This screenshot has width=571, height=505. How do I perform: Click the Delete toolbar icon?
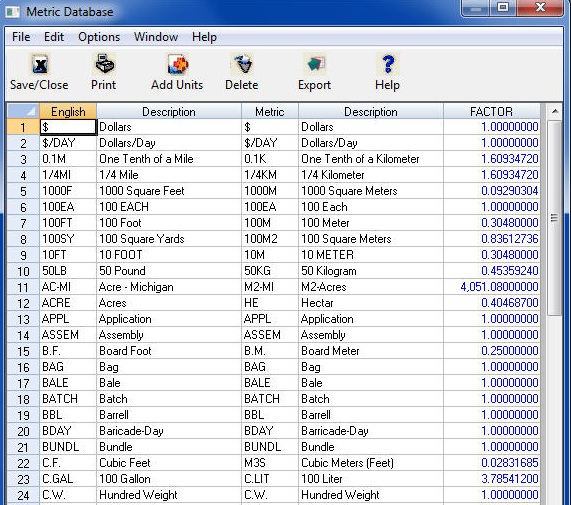tap(243, 64)
